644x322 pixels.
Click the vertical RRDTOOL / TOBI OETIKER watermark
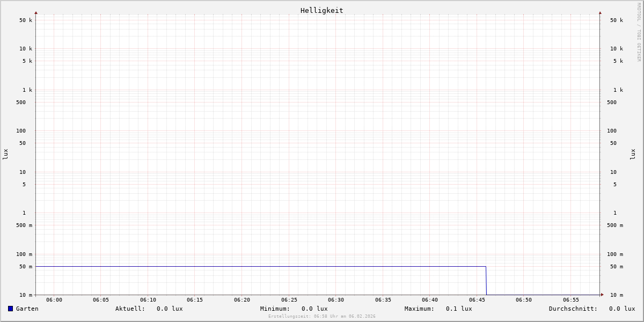tap(639, 32)
